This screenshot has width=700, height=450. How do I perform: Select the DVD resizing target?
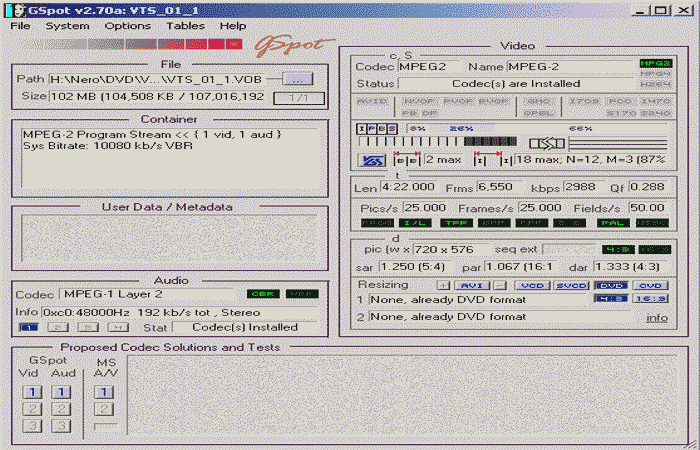point(609,285)
